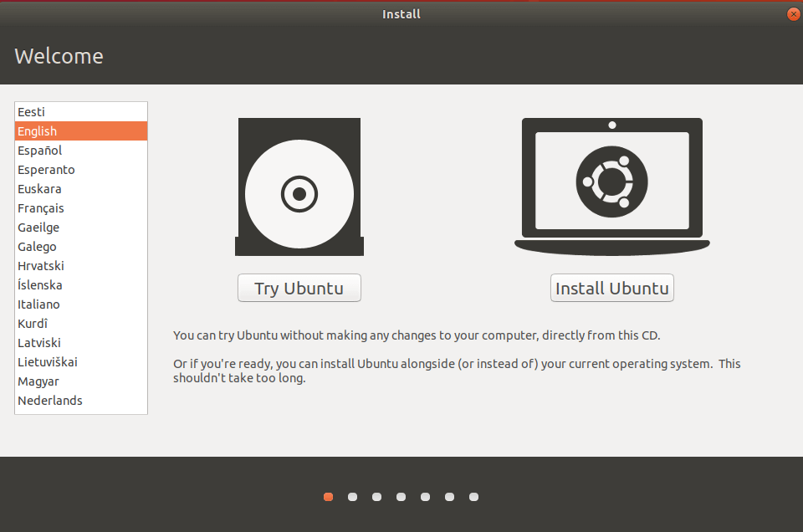803x532 pixels.
Task: Select Kurdî language entry
Action: tap(81, 324)
